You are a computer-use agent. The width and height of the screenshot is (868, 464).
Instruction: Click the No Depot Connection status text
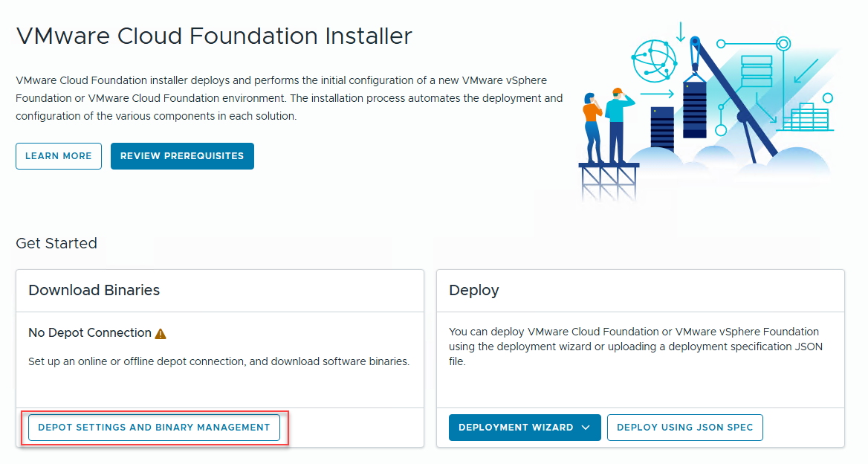(x=90, y=333)
